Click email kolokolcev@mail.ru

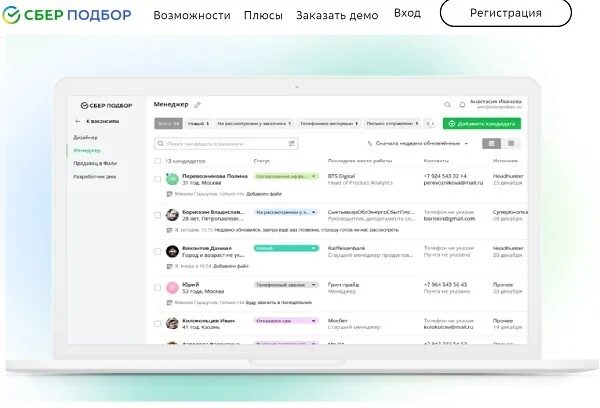[448, 327]
